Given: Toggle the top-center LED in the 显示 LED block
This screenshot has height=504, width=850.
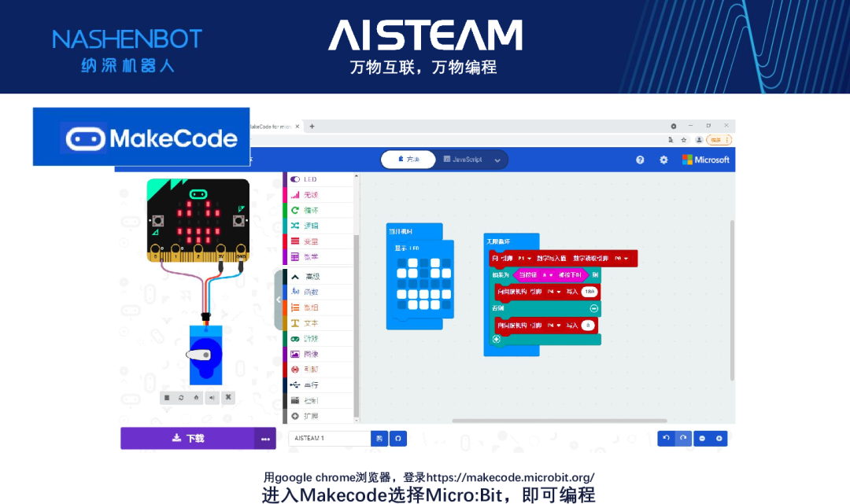Looking at the screenshot, I should tap(424, 263).
